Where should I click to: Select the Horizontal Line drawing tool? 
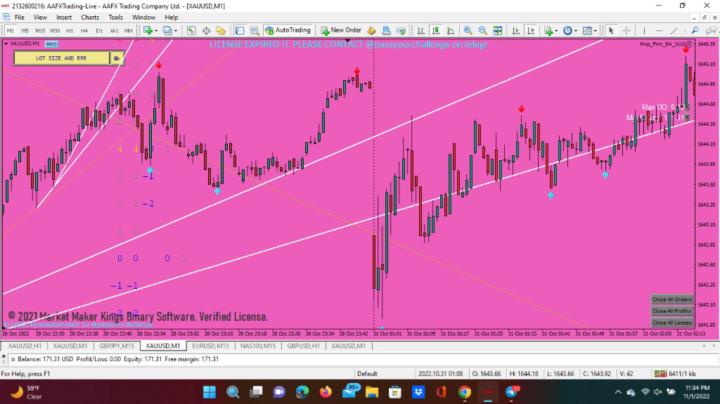pos(659,31)
